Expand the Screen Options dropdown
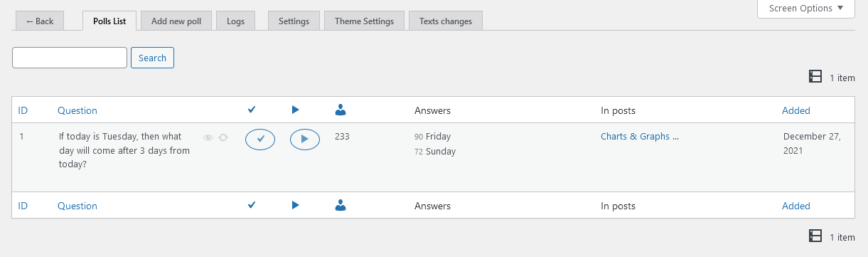 click(x=806, y=9)
